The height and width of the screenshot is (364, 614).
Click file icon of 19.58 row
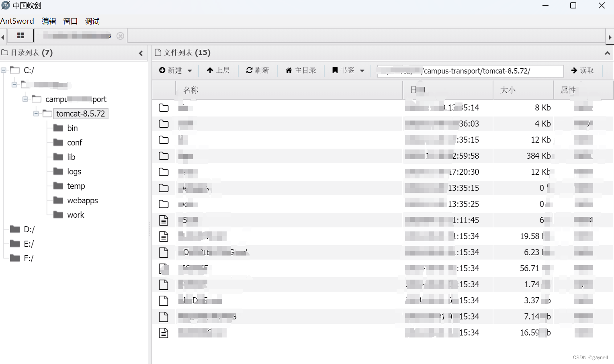[x=164, y=236]
